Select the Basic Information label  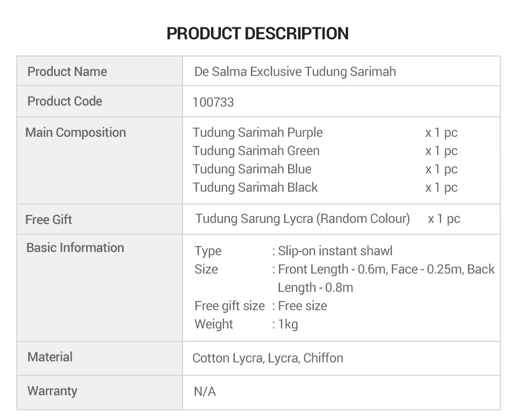75,248
